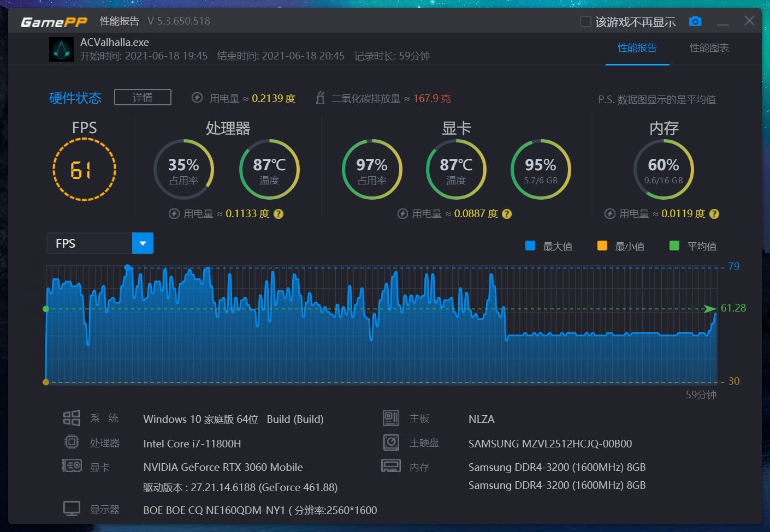Click the Intel Core i7-11800H text
The image size is (770, 532).
192,444
